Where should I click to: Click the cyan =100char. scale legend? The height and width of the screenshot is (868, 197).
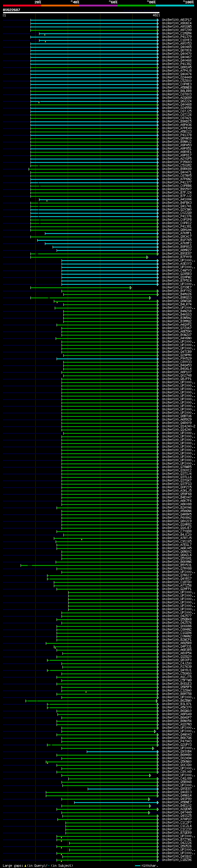pyautogui.click(x=147, y=866)
